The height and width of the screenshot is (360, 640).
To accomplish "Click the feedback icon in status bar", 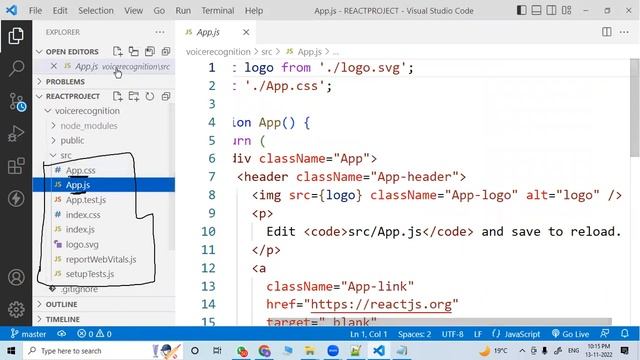I will point(605,333).
